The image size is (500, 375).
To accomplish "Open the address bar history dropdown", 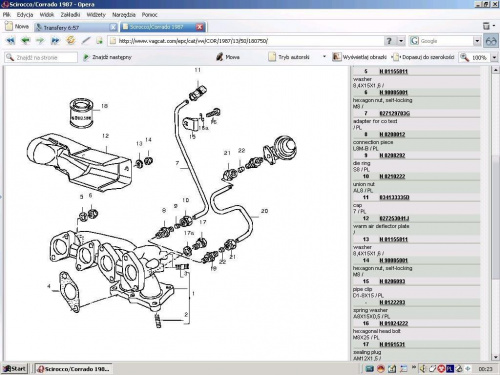I will (401, 41).
